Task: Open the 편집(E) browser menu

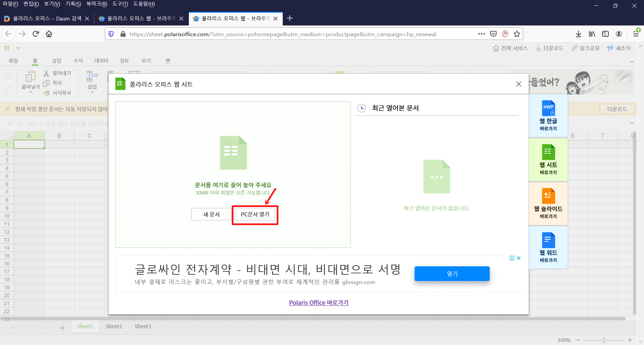Action: click(31, 4)
